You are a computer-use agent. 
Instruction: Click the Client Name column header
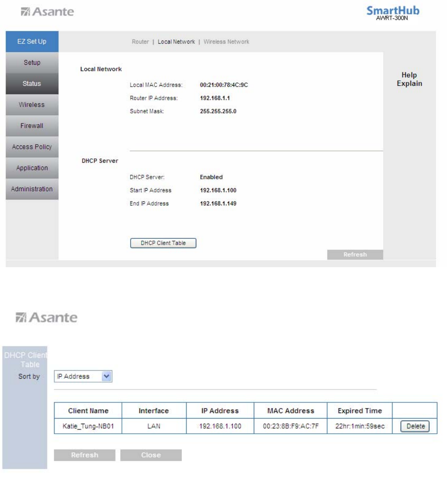coord(88,410)
